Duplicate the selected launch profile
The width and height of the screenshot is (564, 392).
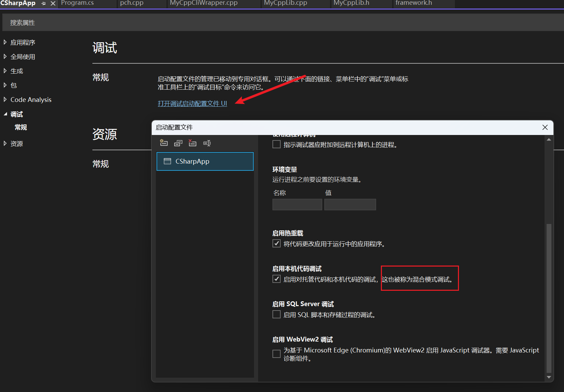(x=178, y=143)
